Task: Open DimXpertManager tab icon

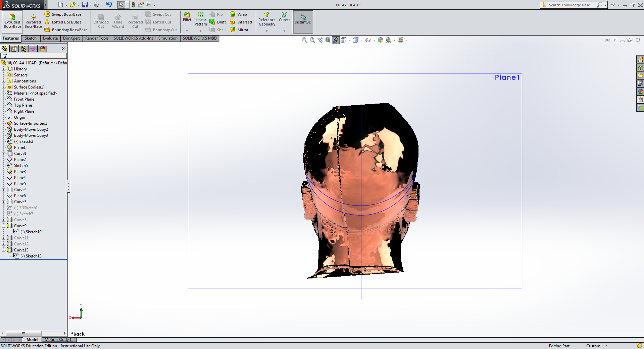Action: pyautogui.click(x=33, y=49)
